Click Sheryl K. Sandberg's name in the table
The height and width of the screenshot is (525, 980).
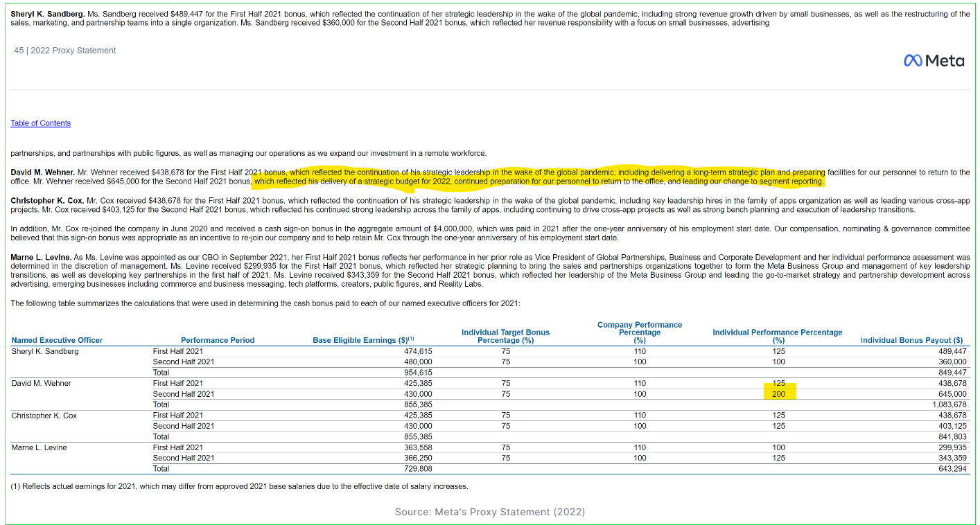click(45, 351)
